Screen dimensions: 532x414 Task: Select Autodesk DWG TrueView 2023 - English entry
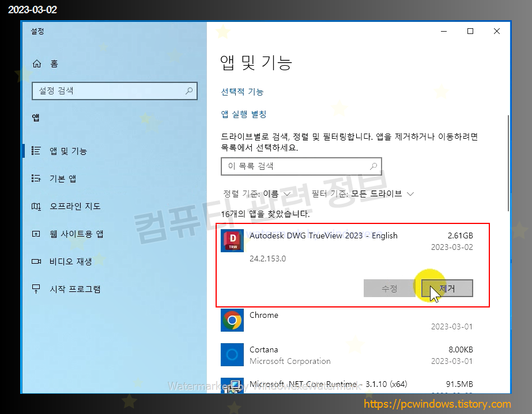pyautogui.click(x=323, y=236)
